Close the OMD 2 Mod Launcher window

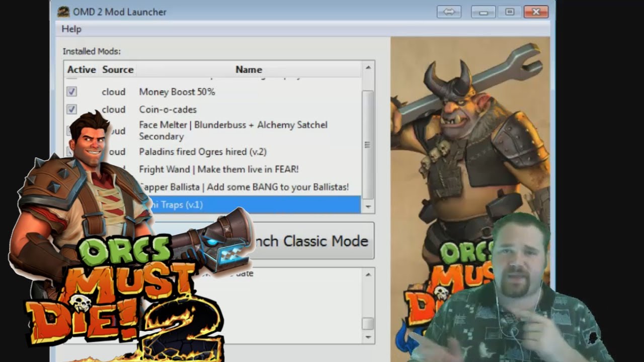[536, 12]
